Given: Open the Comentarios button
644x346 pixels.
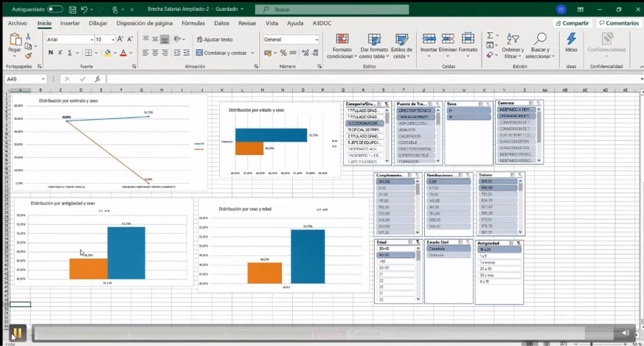Looking at the screenshot, I should point(618,24).
